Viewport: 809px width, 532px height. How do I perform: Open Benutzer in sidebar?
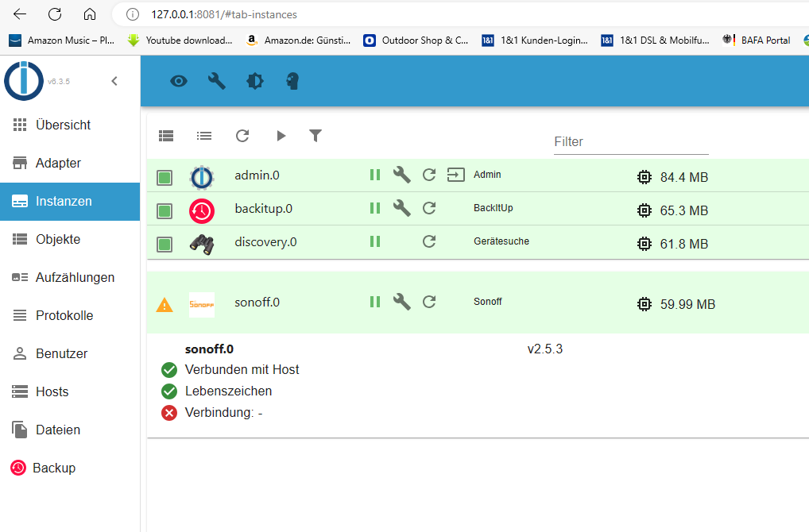click(70, 353)
